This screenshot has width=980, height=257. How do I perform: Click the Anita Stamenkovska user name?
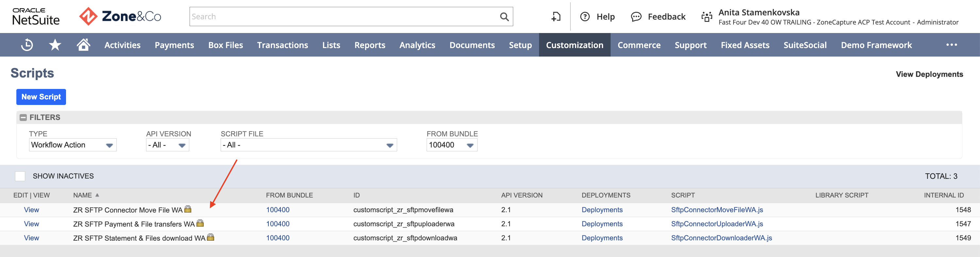pos(759,12)
